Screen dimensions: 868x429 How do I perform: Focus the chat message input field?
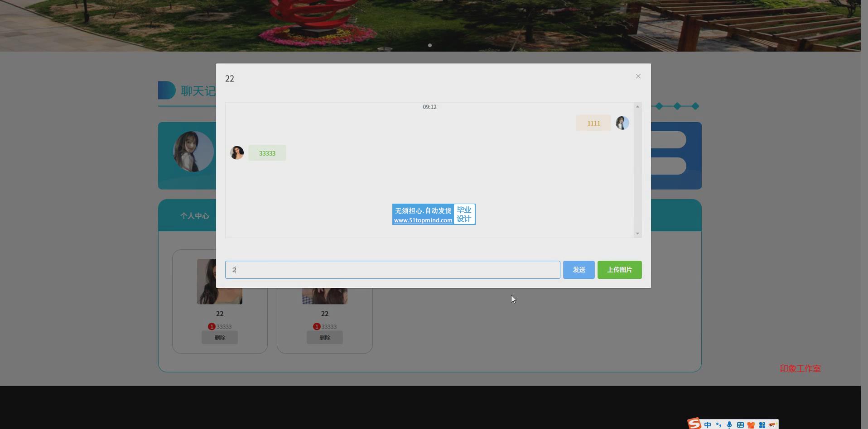pos(392,270)
